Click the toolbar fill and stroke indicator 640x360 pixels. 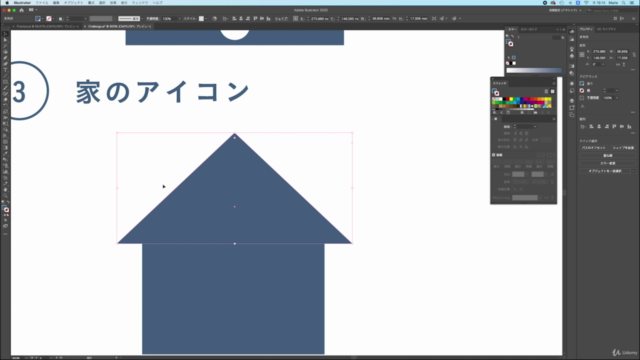point(5,209)
